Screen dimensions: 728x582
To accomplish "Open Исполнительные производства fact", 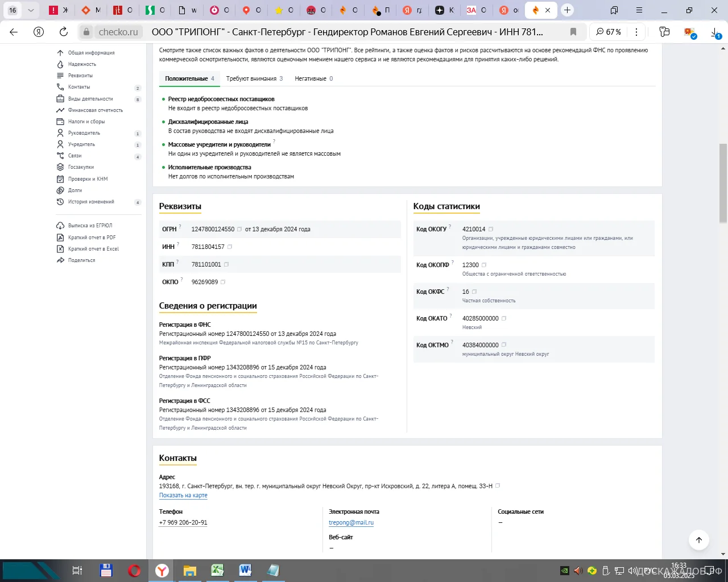I will tap(209, 167).
